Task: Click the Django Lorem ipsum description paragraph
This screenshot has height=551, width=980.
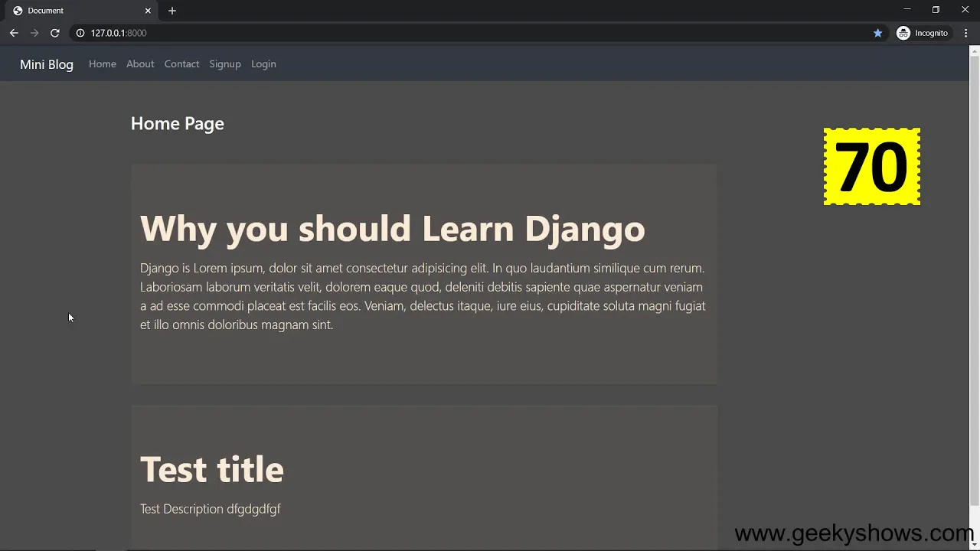Action: pos(423,297)
